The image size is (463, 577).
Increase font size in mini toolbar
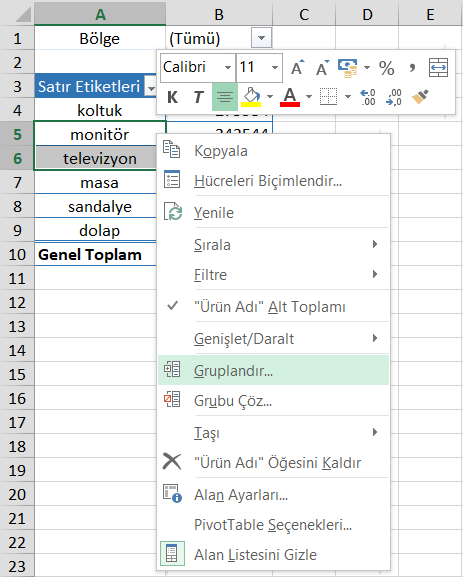click(x=297, y=67)
